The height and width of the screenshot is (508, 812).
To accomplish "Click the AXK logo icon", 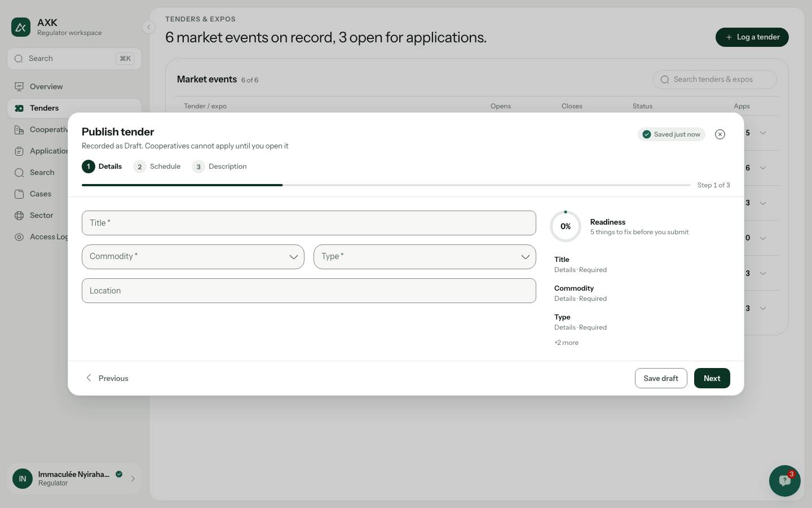I will (x=21, y=27).
